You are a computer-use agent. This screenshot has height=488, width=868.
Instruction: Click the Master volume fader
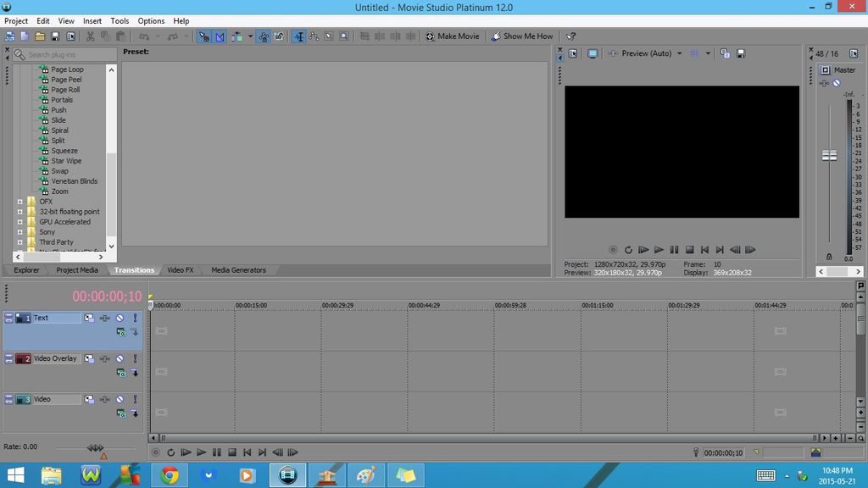tap(829, 155)
